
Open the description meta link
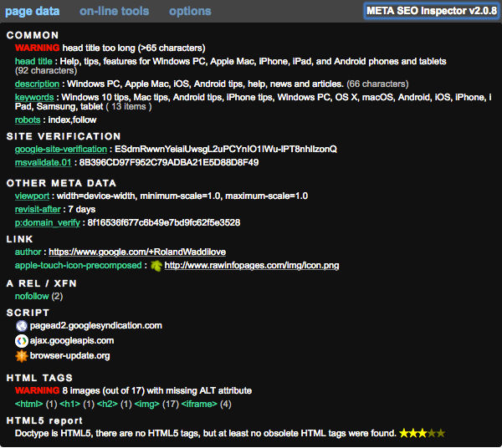pyautogui.click(x=37, y=84)
